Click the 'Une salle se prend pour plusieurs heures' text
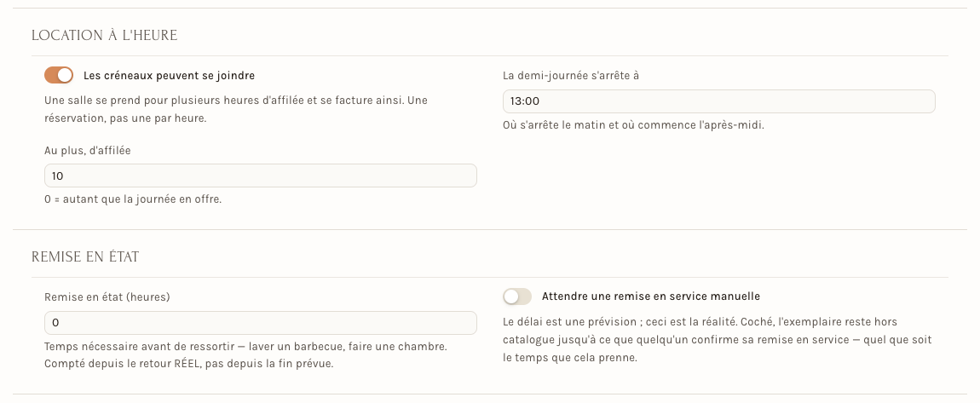The height and width of the screenshot is (403, 980). click(x=235, y=100)
